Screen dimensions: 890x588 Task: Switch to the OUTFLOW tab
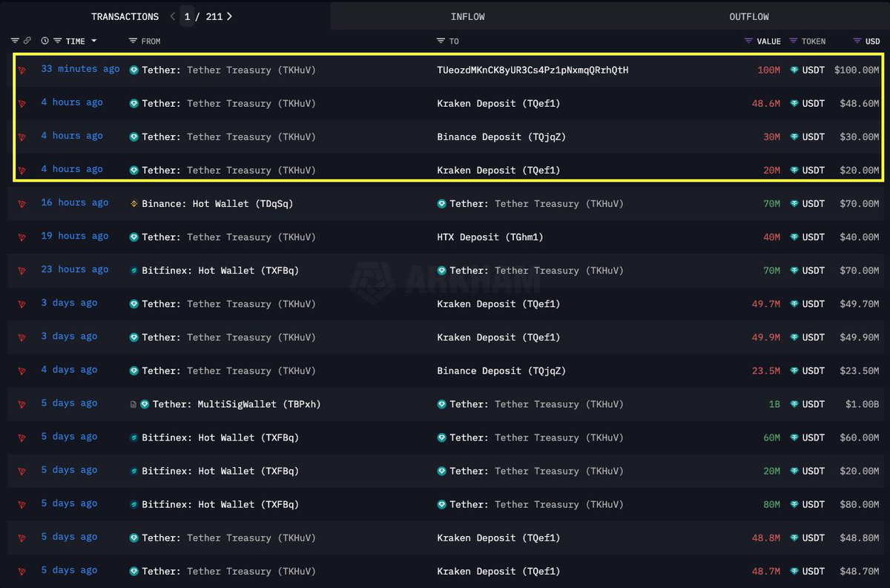pos(749,16)
